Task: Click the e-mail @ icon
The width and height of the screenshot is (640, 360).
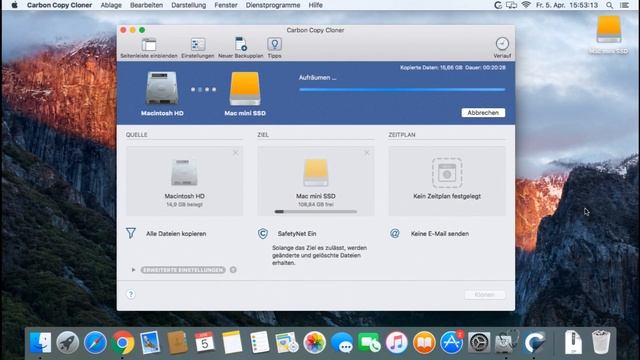Action: point(395,233)
